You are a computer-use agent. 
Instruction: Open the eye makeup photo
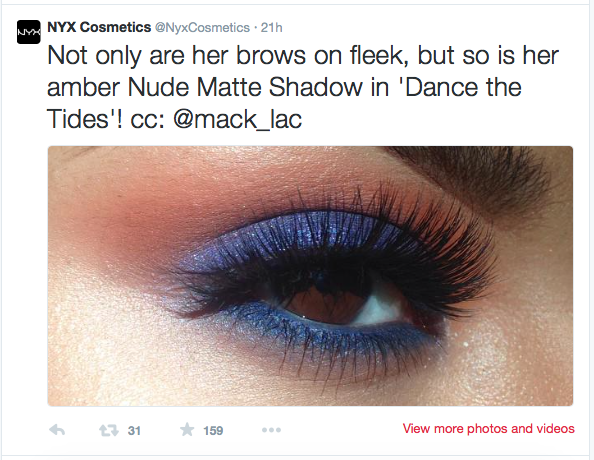pyautogui.click(x=310, y=276)
